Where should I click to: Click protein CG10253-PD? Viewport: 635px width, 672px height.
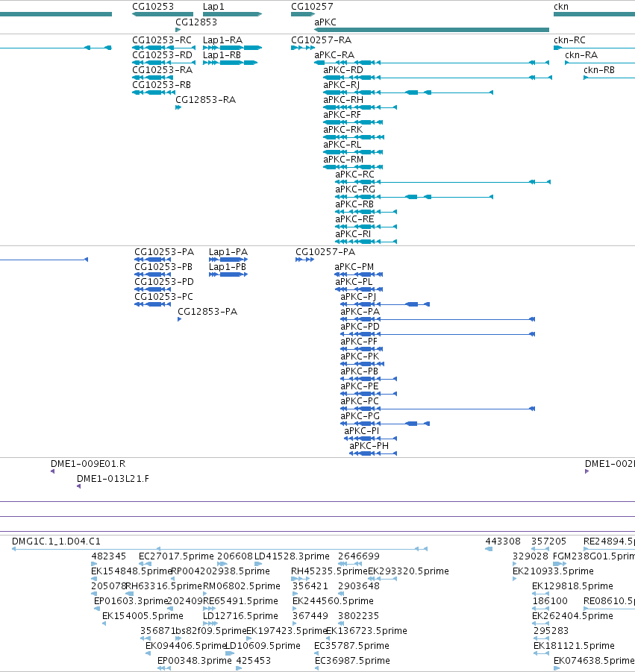pos(153,289)
